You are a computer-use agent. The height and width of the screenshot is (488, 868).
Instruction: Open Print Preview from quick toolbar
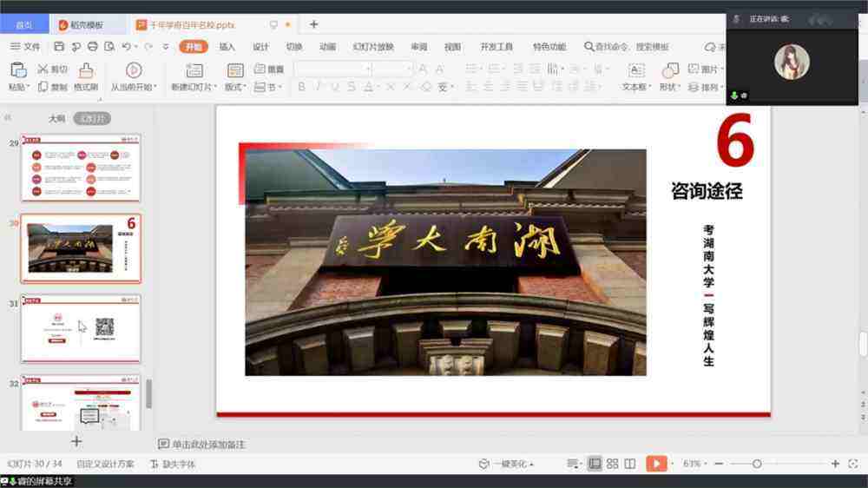[109, 47]
